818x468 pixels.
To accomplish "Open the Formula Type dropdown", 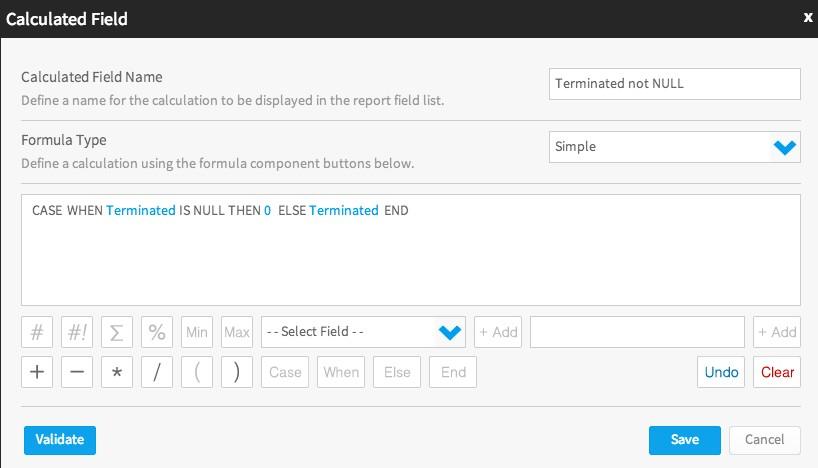I will tap(675, 147).
